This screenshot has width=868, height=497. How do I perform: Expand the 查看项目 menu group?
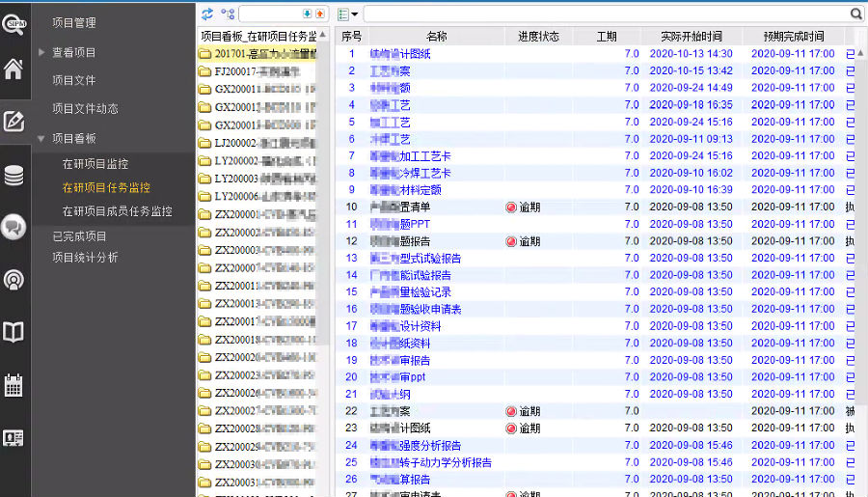(42, 52)
